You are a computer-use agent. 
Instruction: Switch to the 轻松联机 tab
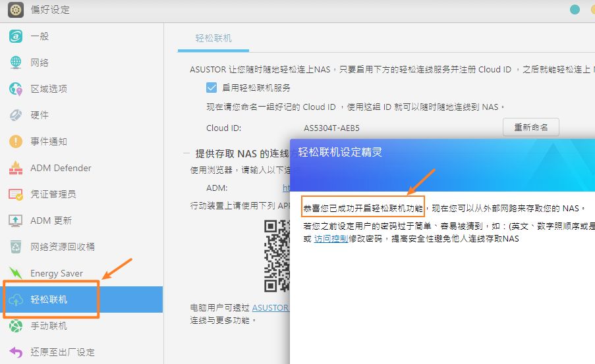(x=213, y=38)
